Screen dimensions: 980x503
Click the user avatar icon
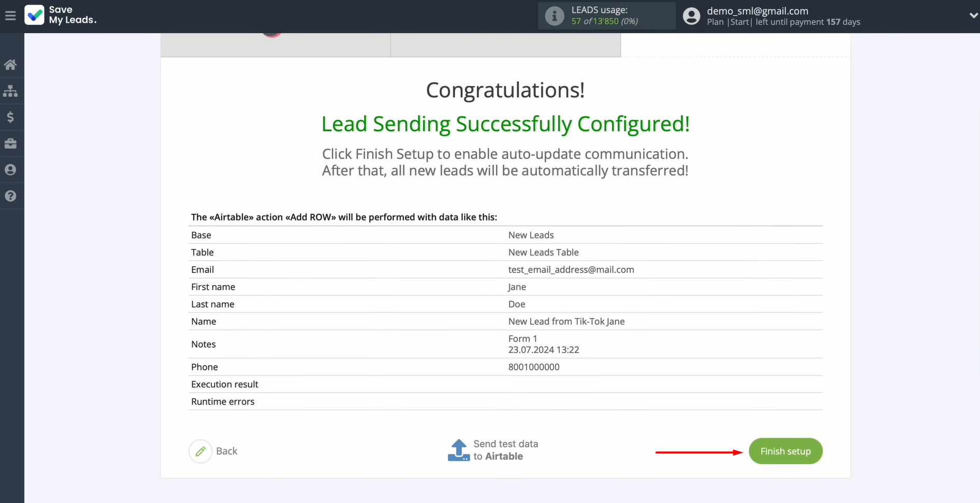691,16
